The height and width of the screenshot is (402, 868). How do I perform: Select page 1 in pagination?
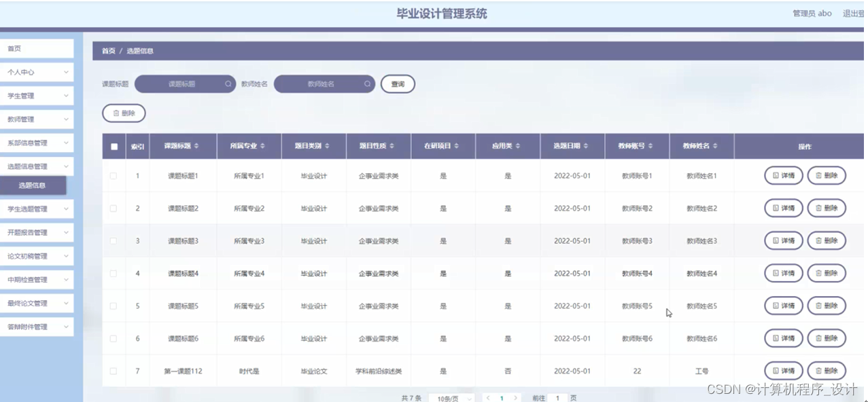pos(502,399)
